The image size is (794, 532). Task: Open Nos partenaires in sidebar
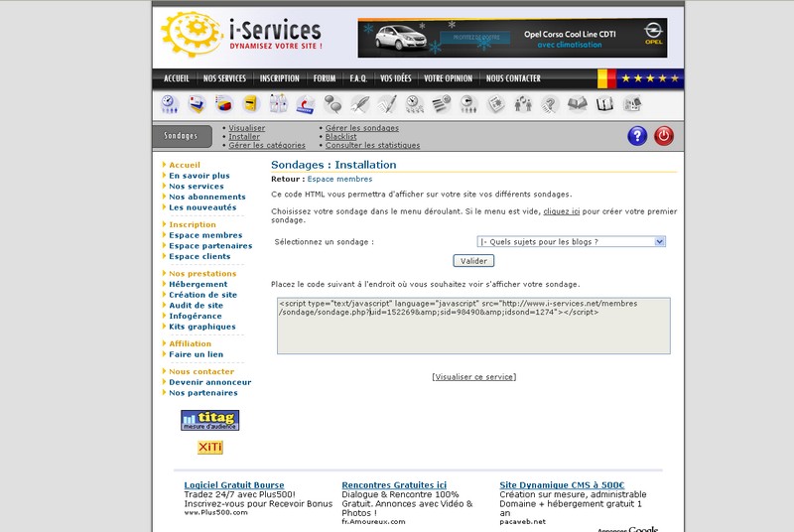(x=203, y=393)
